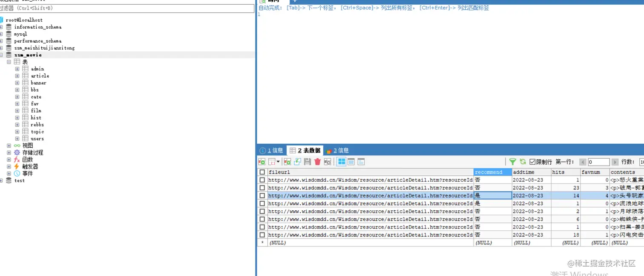Click the save changes floppy disk icon
The image size is (644, 276).
tap(307, 162)
